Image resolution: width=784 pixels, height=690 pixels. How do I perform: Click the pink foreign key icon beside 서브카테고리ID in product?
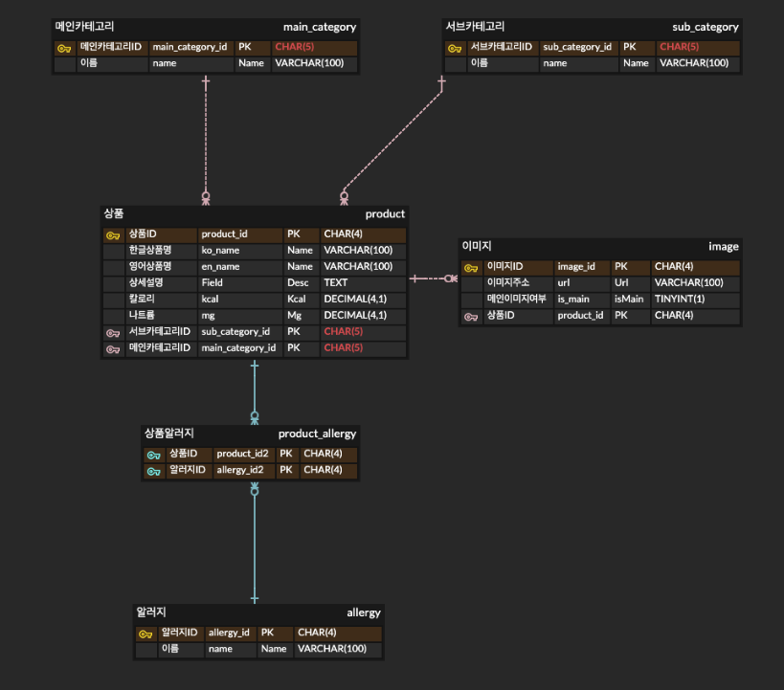pos(114,333)
